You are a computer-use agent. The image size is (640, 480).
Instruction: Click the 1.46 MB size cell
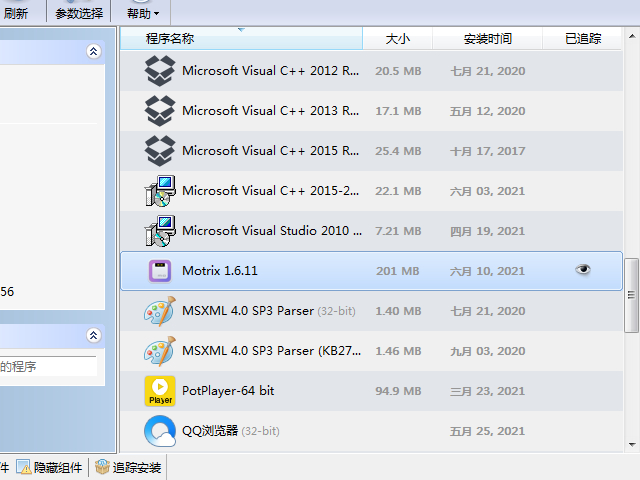coord(398,351)
